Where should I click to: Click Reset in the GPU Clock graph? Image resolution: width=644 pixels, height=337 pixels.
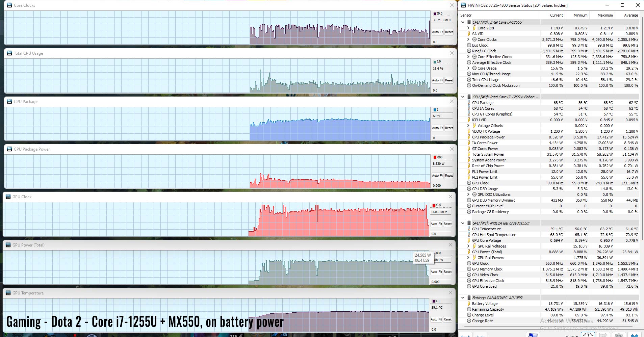coord(447,224)
